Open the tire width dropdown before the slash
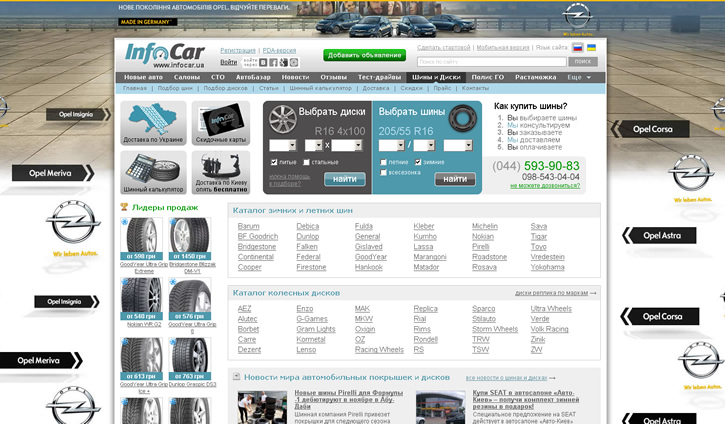 click(392, 146)
